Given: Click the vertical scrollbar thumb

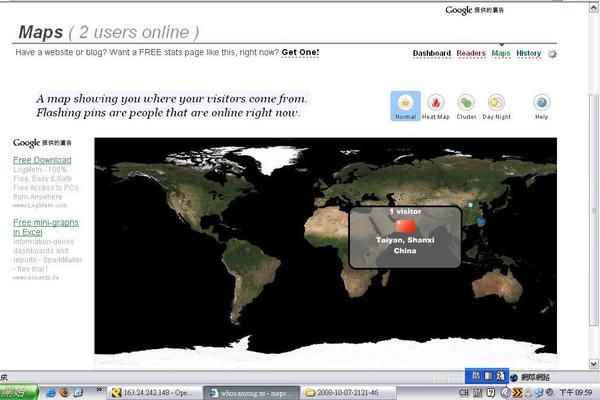Looking at the screenshot, I should point(594,209).
